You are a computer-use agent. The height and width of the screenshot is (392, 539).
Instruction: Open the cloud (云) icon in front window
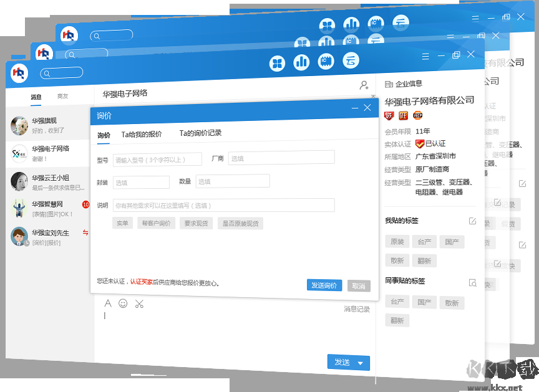351,60
